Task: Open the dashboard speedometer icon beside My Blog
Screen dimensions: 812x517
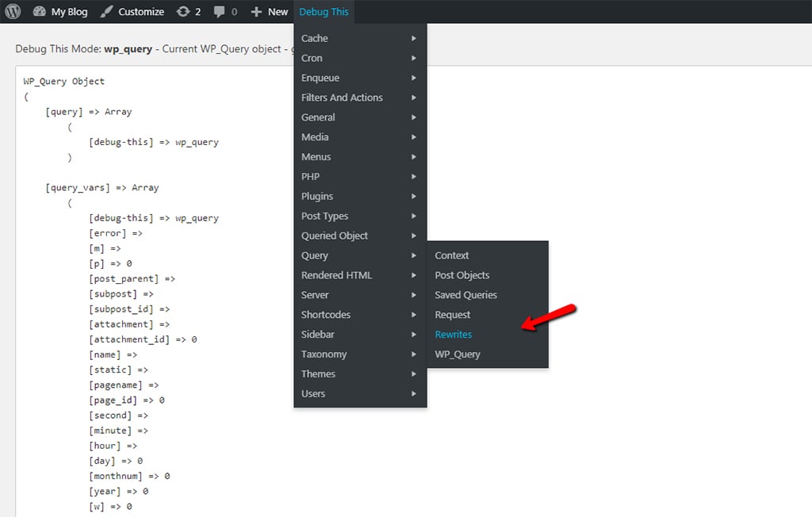Action: (38, 11)
